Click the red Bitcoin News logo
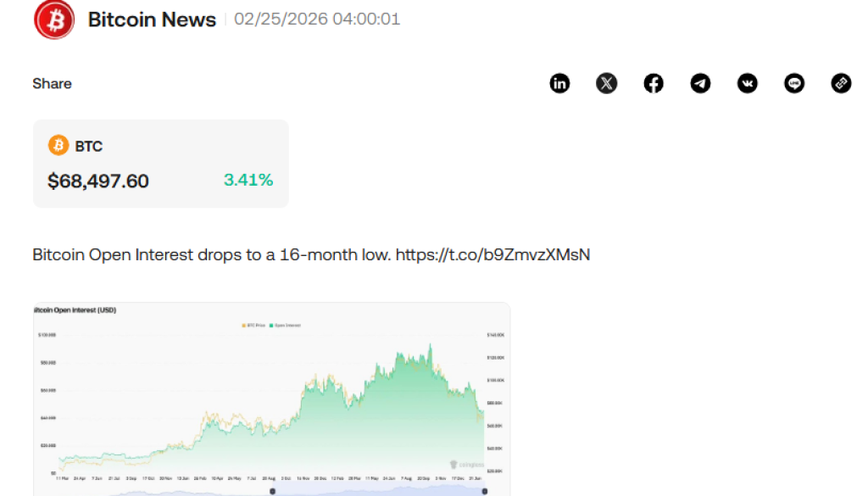This screenshot has height=496, width=868. [54, 19]
